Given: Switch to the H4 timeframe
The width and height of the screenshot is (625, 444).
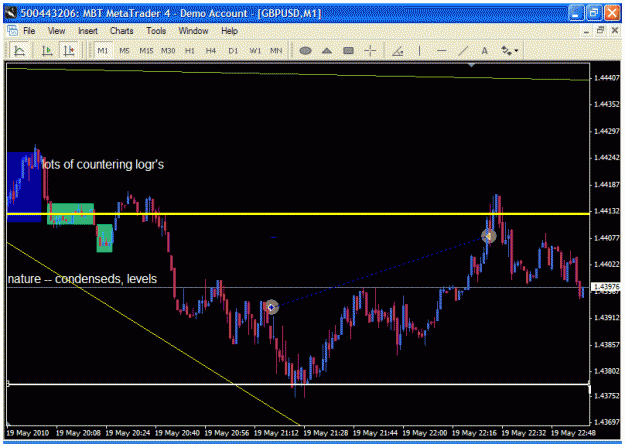Looking at the screenshot, I should pyautogui.click(x=211, y=51).
